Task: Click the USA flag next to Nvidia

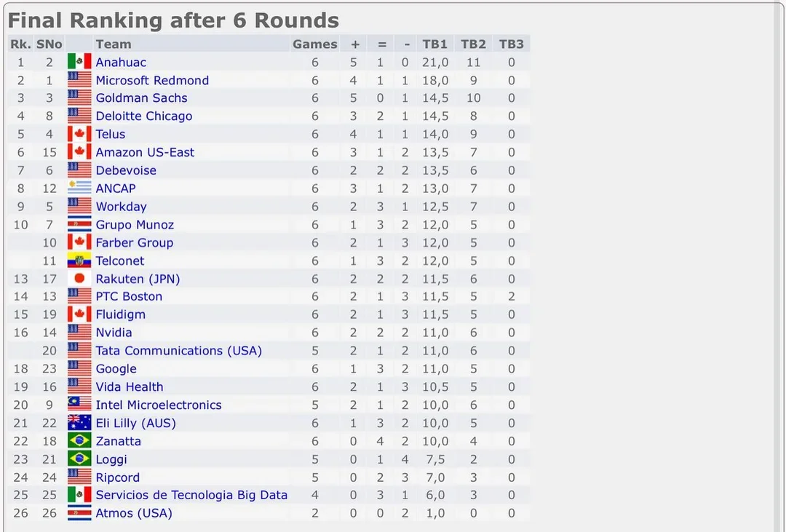Action: point(79,333)
